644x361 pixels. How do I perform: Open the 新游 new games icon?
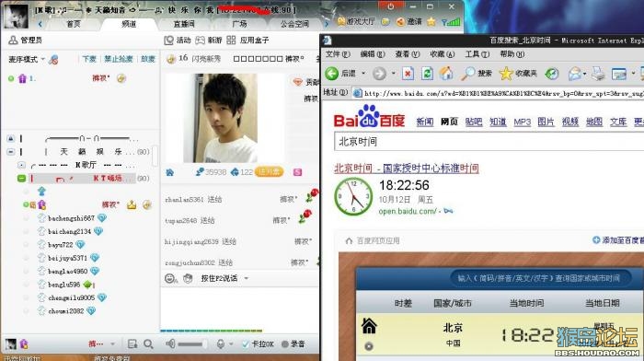tap(209, 40)
